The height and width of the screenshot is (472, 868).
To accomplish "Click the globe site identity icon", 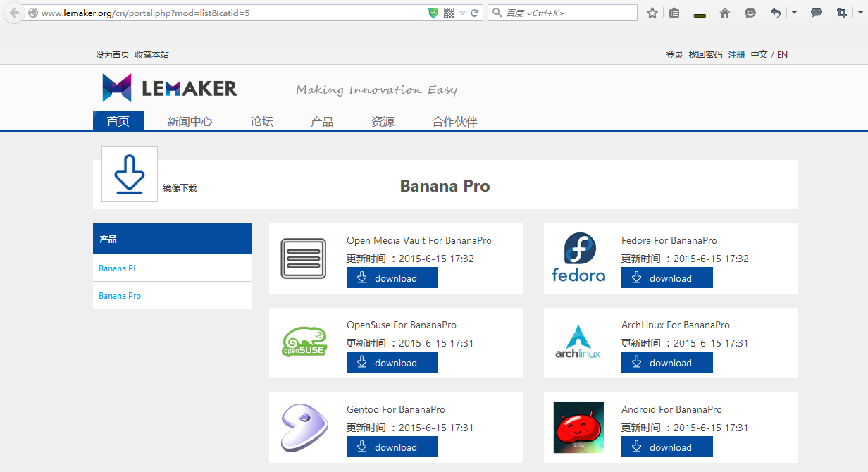I will point(33,13).
